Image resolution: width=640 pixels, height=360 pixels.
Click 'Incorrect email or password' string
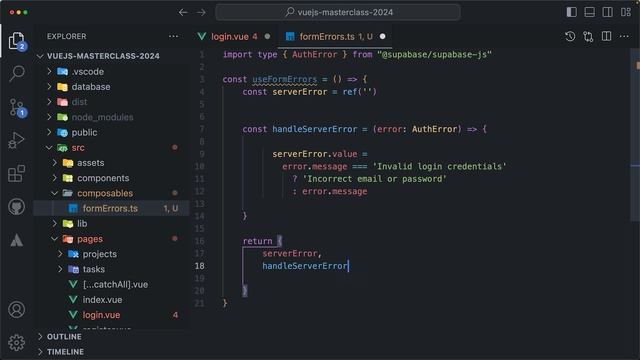(375, 179)
